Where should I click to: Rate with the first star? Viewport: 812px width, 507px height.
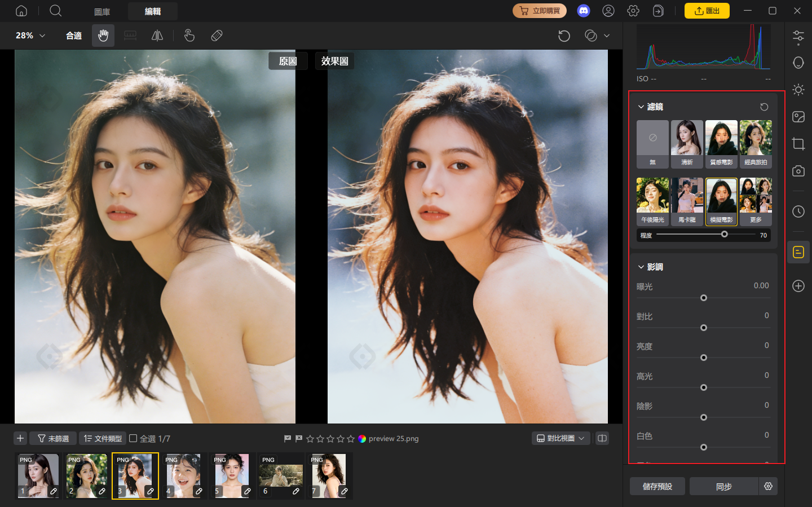(310, 438)
